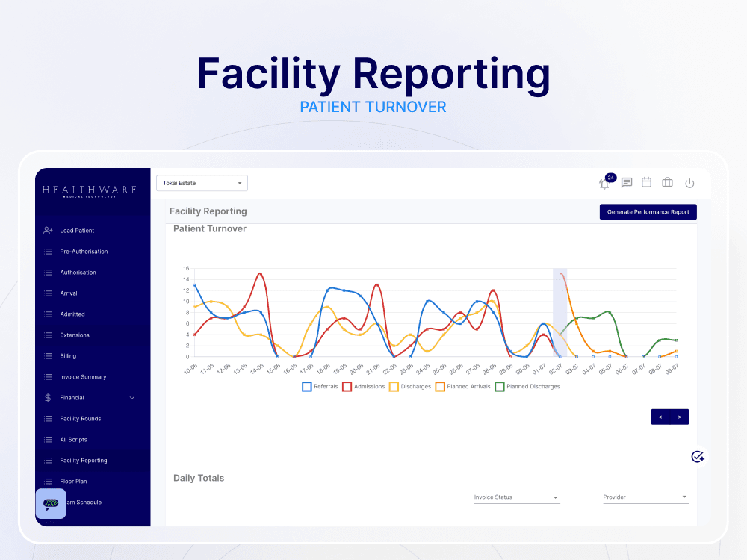Click the list icon beside Pre-Authorisation
Screen dimensions: 747x560
(48, 252)
